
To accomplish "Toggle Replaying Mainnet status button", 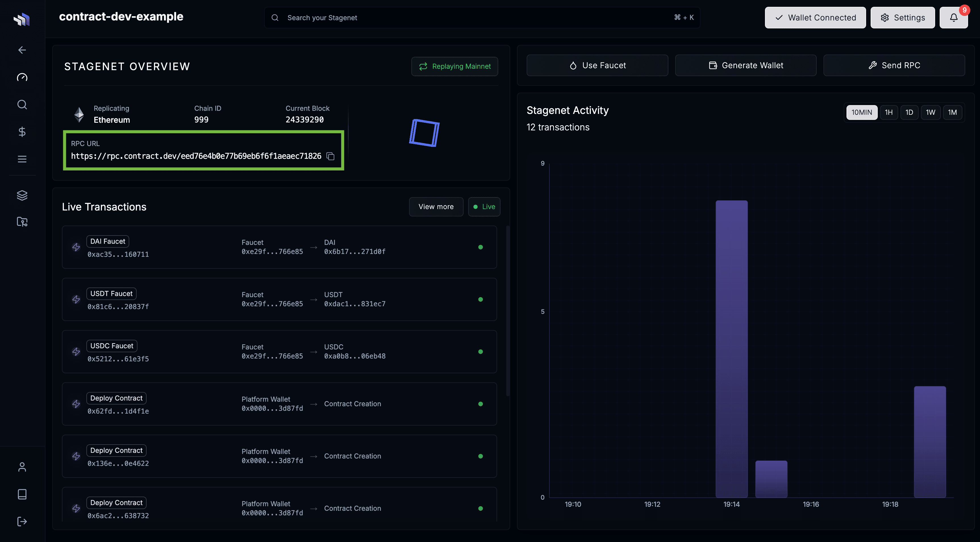I will (454, 66).
